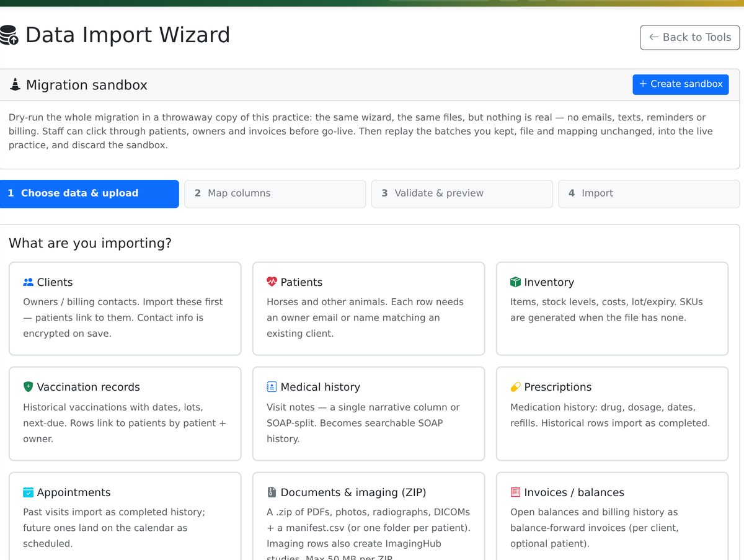The width and height of the screenshot is (744, 560).
Task: Click the Vaccination records shield icon
Action: coord(28,387)
